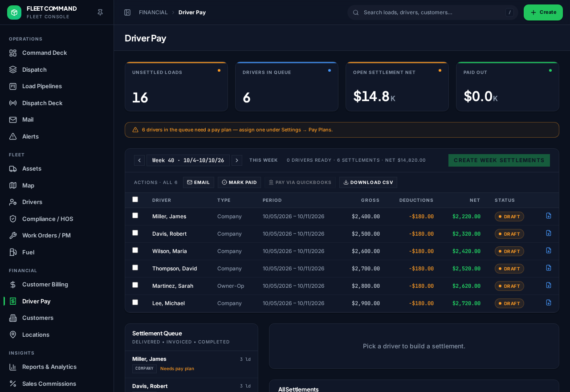This screenshot has width=570, height=392.
Task: Pin the sidebar with the pin icon
Action: [x=100, y=12]
